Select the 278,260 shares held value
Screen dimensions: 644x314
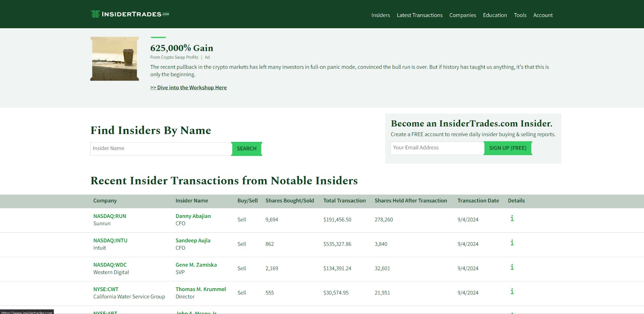pos(384,220)
